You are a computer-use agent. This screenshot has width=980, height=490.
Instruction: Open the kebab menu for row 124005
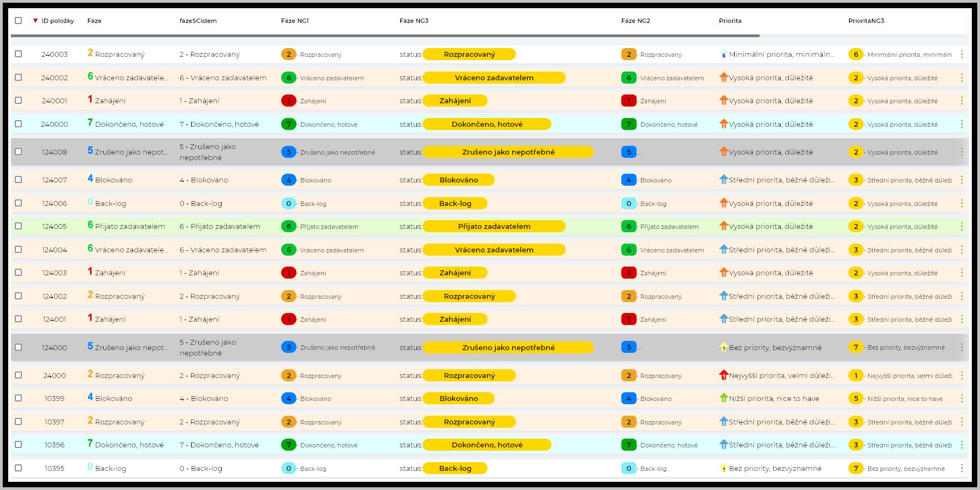pyautogui.click(x=961, y=226)
